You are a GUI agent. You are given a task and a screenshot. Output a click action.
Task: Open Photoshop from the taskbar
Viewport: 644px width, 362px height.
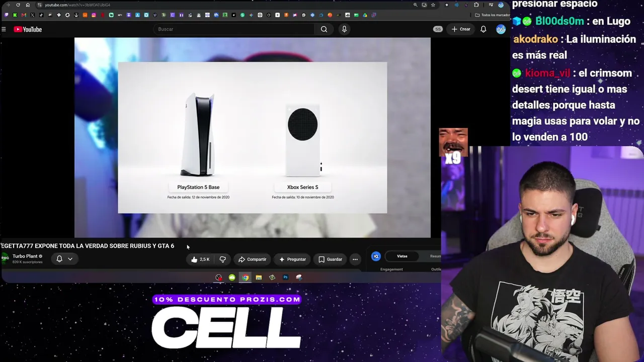click(285, 278)
